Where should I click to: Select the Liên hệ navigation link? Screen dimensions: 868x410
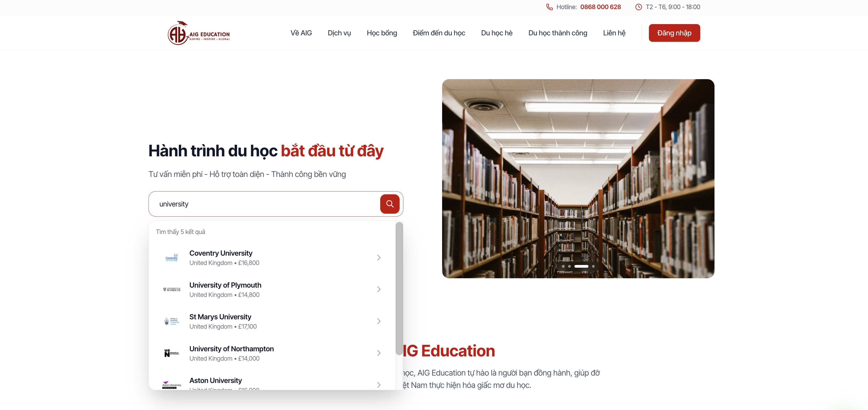(614, 33)
